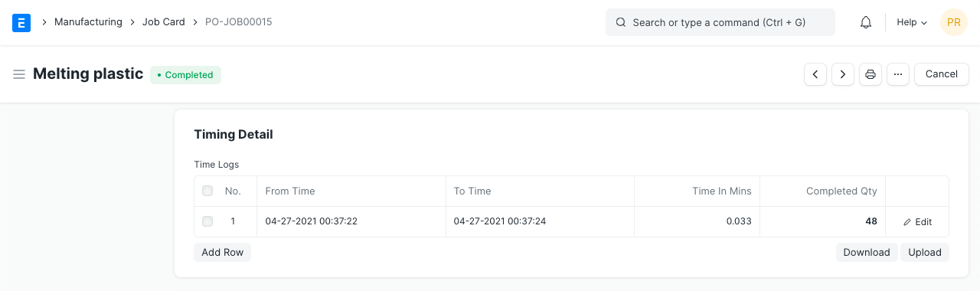The width and height of the screenshot is (980, 291).
Task: Add Row to time logs
Action: point(223,252)
